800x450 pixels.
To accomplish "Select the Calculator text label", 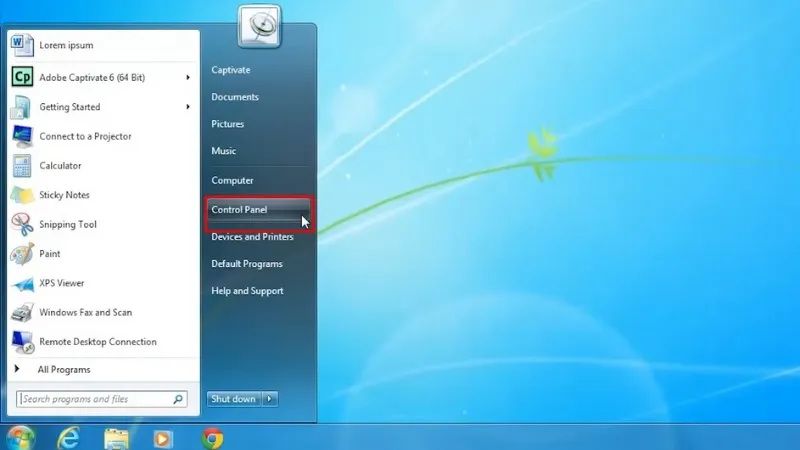I will 60,166.
